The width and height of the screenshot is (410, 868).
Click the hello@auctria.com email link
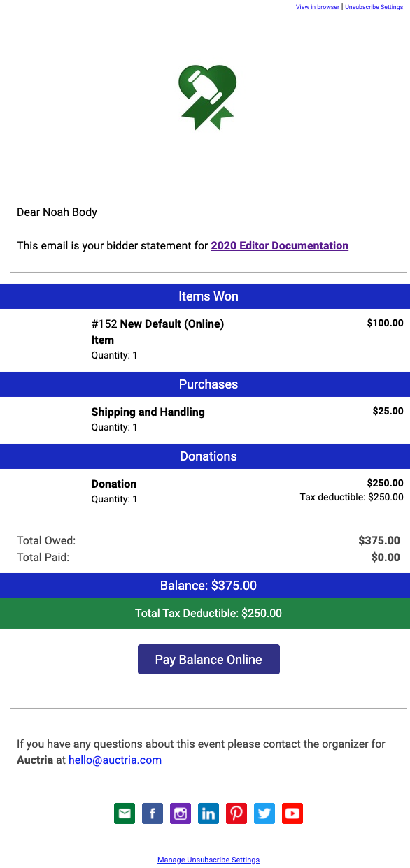click(x=115, y=760)
